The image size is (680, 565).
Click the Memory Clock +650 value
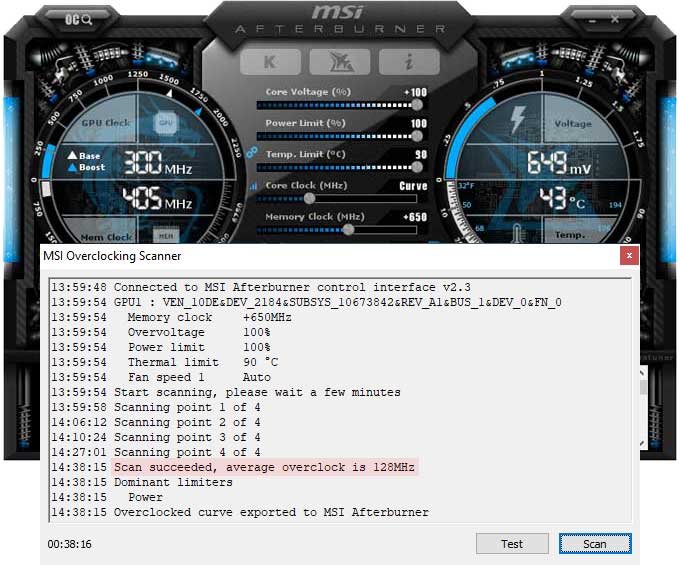pyautogui.click(x=415, y=217)
